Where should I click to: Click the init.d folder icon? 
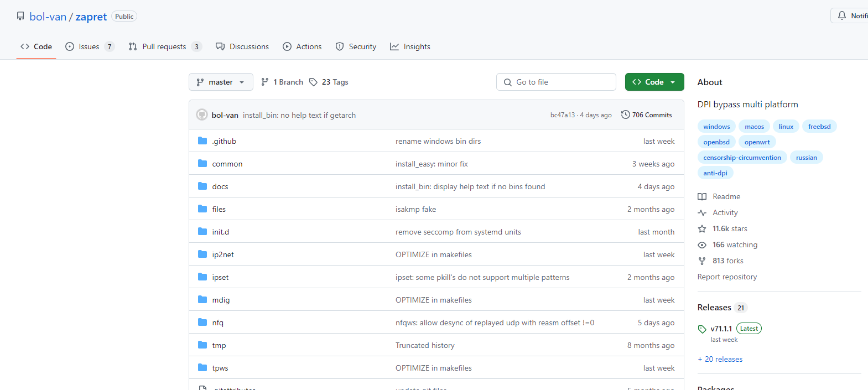point(202,232)
